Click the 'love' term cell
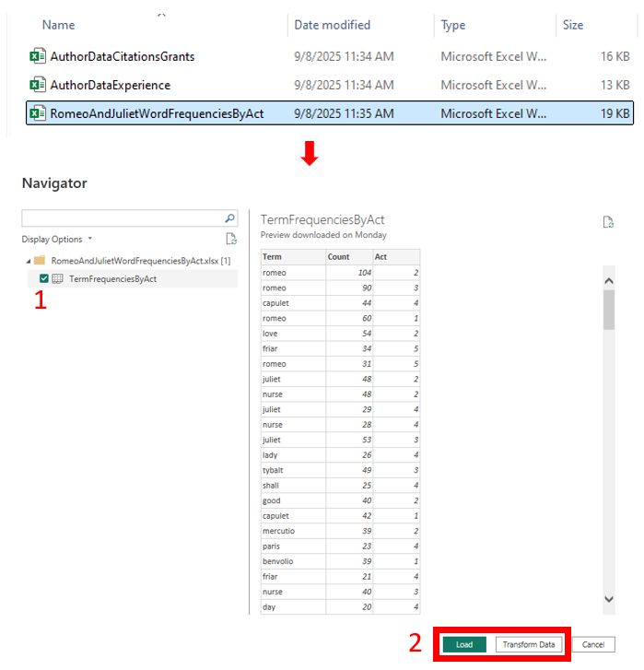 (x=293, y=334)
